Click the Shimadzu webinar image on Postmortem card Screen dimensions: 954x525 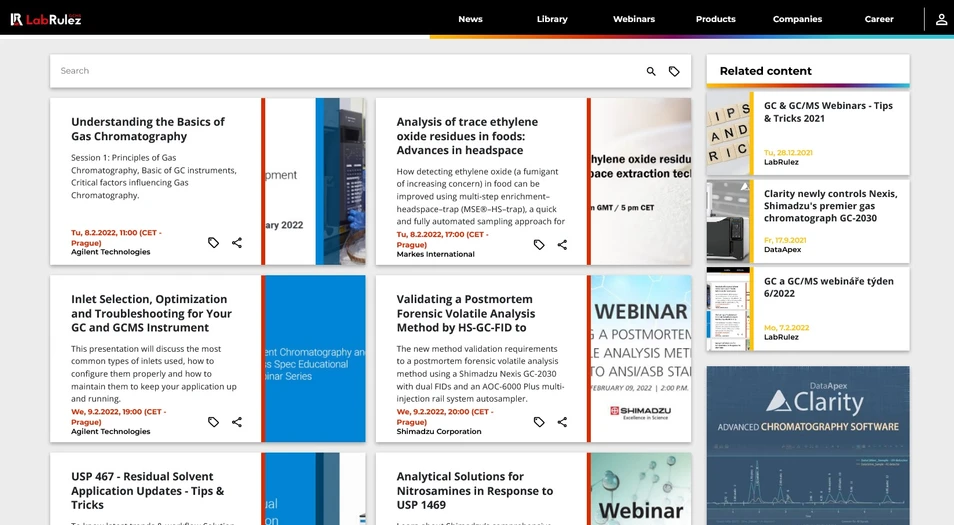click(641, 358)
